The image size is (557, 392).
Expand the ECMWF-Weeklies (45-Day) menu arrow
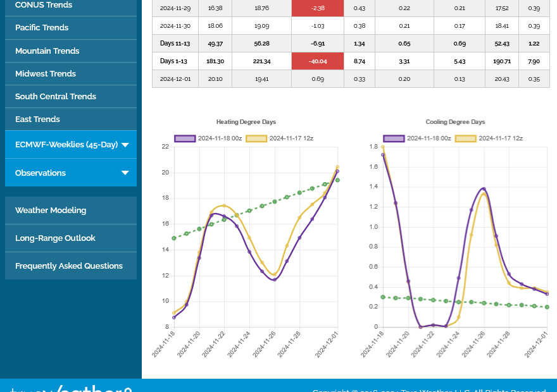tap(125, 145)
